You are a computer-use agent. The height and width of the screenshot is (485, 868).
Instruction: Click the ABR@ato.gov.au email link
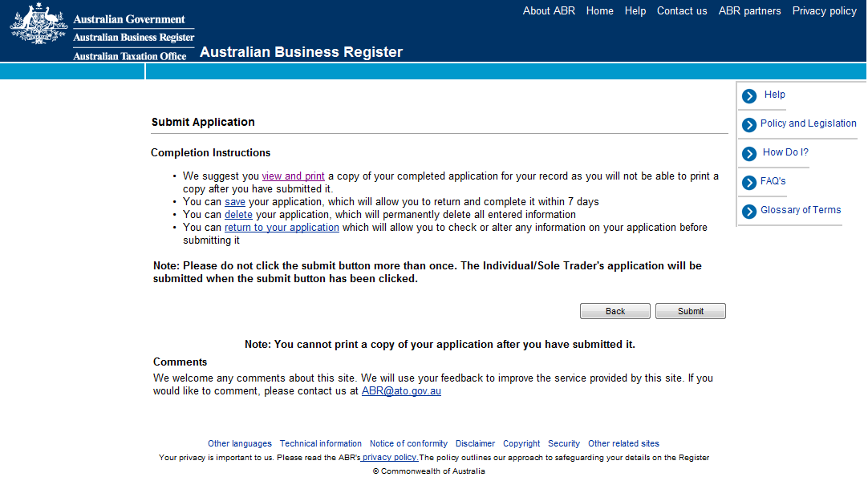click(x=401, y=391)
